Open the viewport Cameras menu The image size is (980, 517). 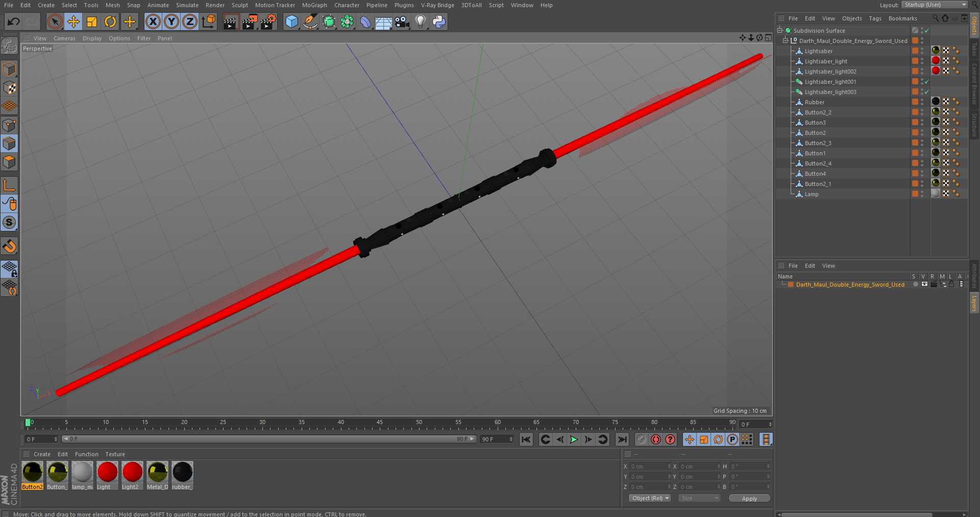pos(64,38)
